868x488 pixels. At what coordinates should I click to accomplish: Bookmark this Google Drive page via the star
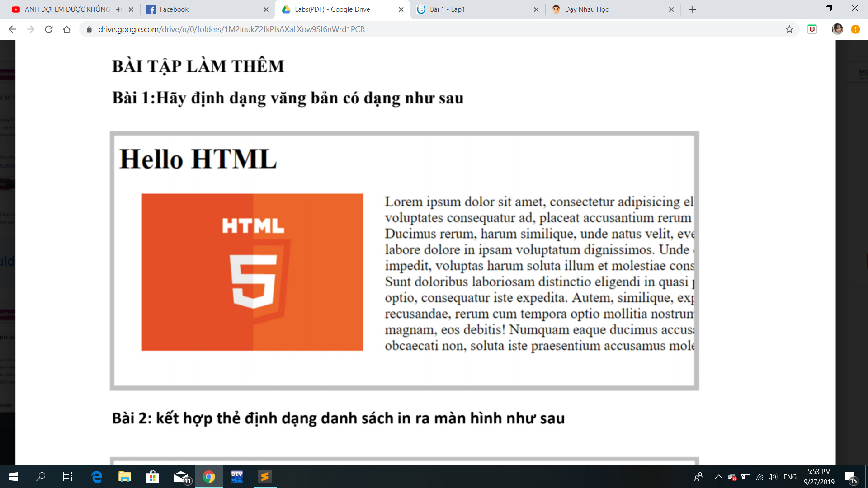point(790,29)
